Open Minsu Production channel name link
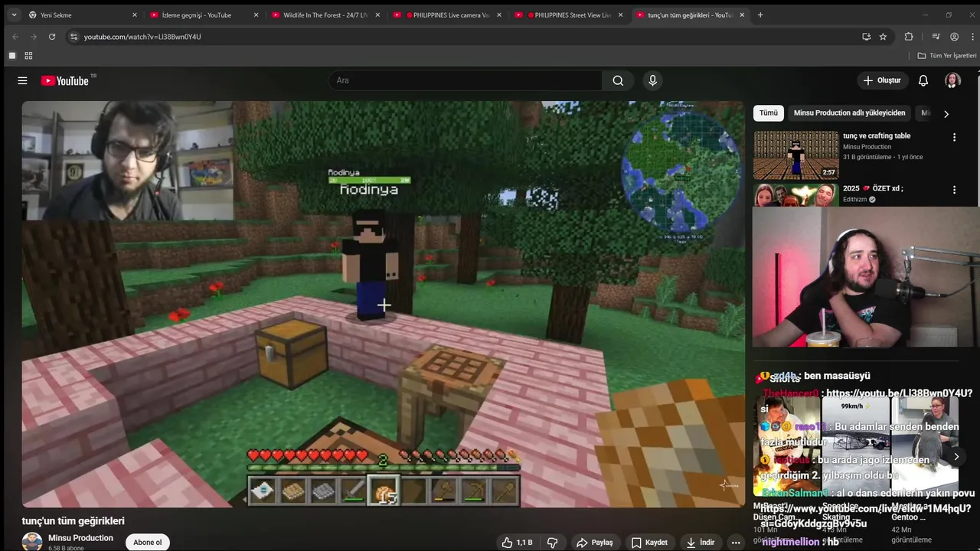The height and width of the screenshot is (551, 980). [x=80, y=538]
